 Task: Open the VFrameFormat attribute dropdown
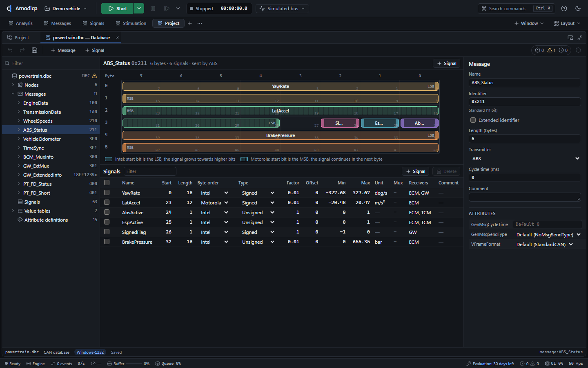544,245
